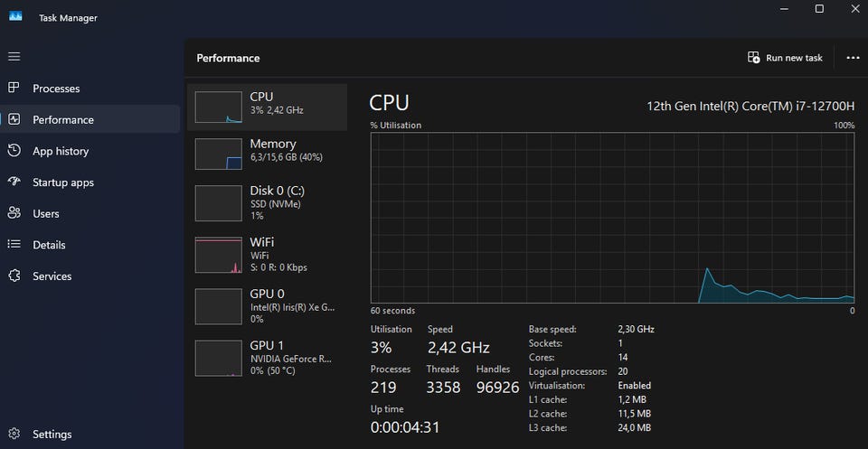Click the Services puzzle icon
Image resolution: width=868 pixels, height=449 pixels.
14,276
